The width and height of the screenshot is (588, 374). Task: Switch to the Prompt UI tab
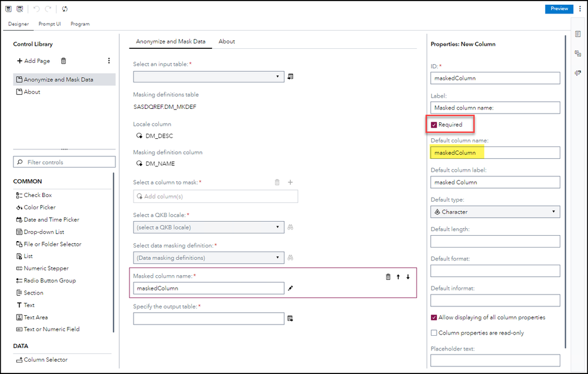point(49,24)
